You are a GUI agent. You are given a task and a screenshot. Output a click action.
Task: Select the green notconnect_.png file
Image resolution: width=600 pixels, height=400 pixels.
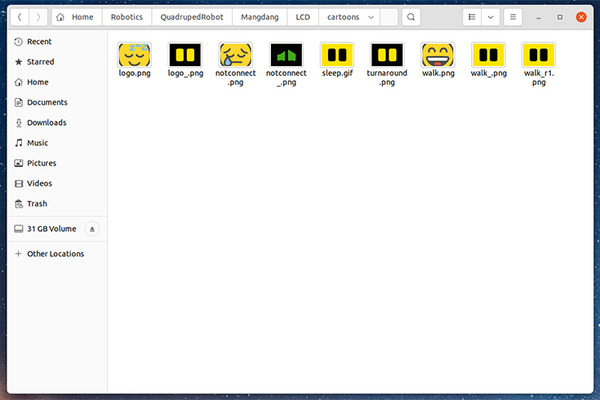click(x=285, y=56)
